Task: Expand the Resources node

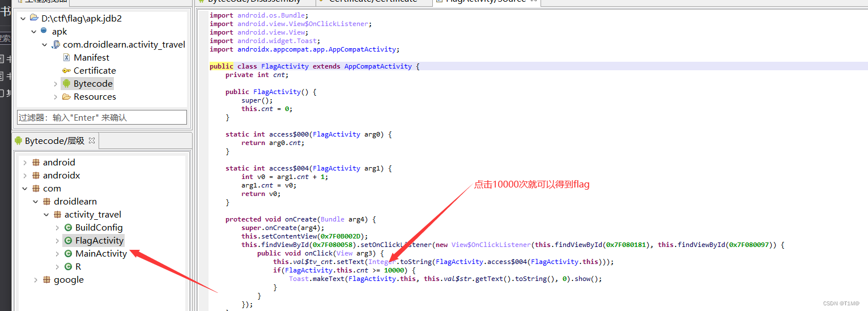Action: coord(56,96)
